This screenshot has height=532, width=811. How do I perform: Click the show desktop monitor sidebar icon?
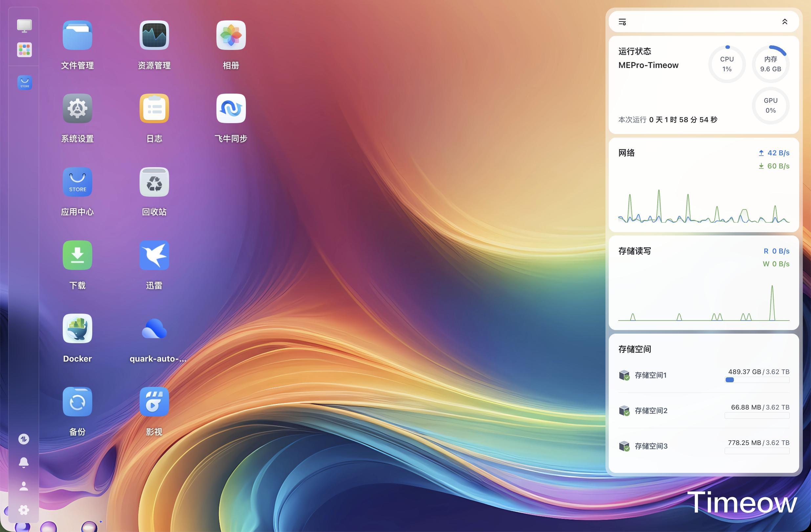click(x=24, y=26)
